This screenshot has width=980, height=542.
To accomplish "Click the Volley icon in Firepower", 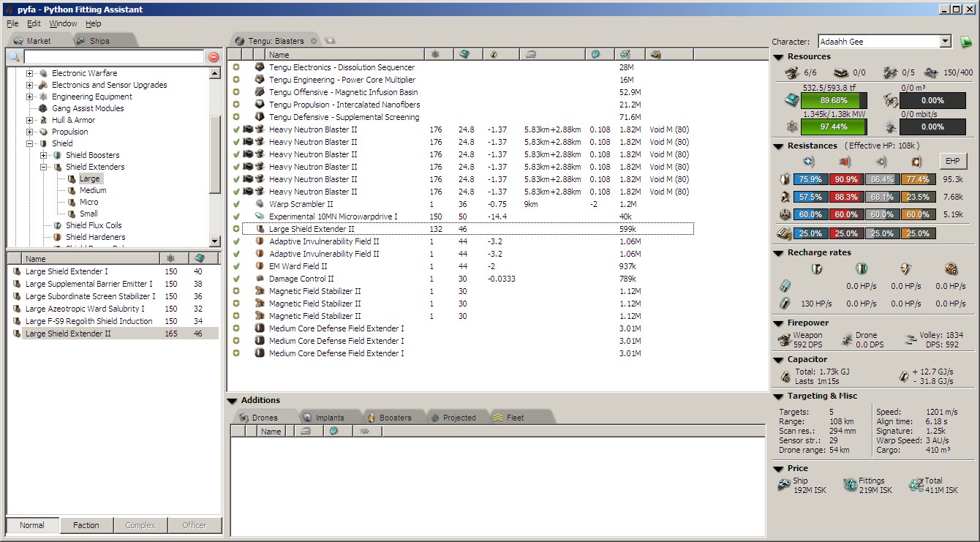I will click(x=911, y=339).
